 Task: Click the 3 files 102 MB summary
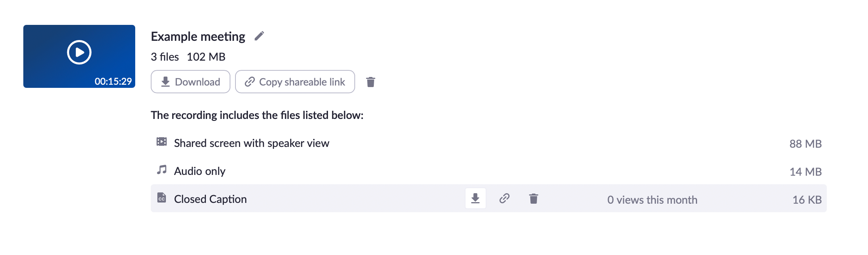click(x=188, y=56)
